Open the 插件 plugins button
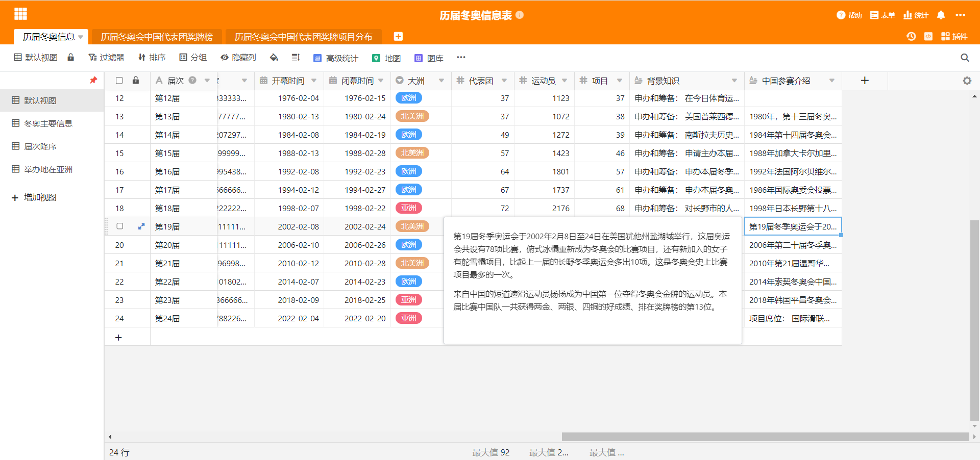The width and height of the screenshot is (980, 460). coord(954,36)
